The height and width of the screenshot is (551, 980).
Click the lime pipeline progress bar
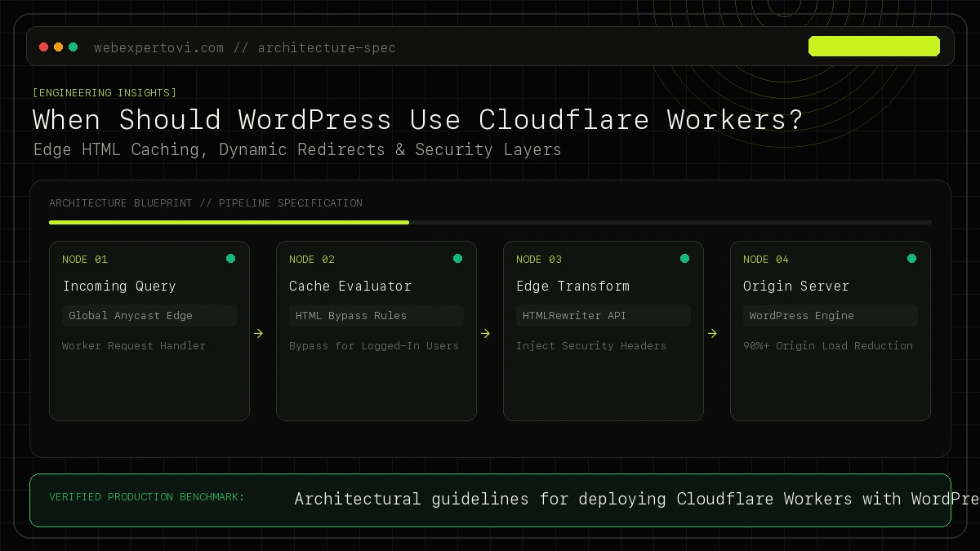pos(229,222)
